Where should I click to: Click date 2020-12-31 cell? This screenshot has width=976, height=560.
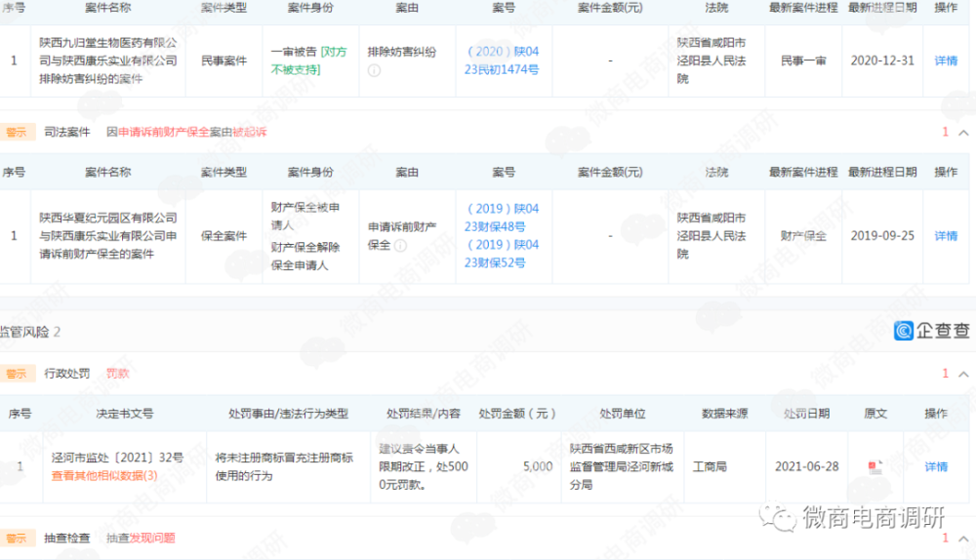(x=882, y=60)
